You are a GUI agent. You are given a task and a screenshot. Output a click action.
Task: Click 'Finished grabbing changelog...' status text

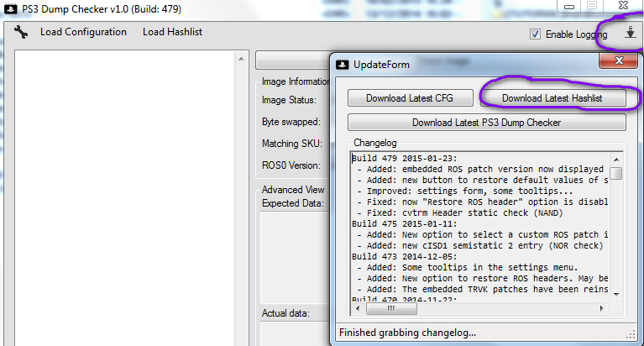tap(407, 333)
